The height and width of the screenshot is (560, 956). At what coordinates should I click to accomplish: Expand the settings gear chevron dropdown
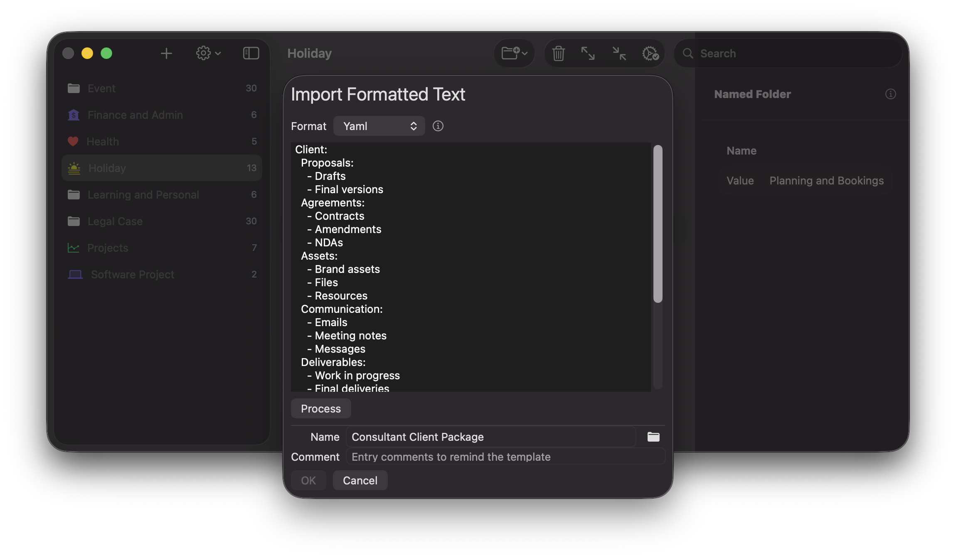(x=218, y=53)
